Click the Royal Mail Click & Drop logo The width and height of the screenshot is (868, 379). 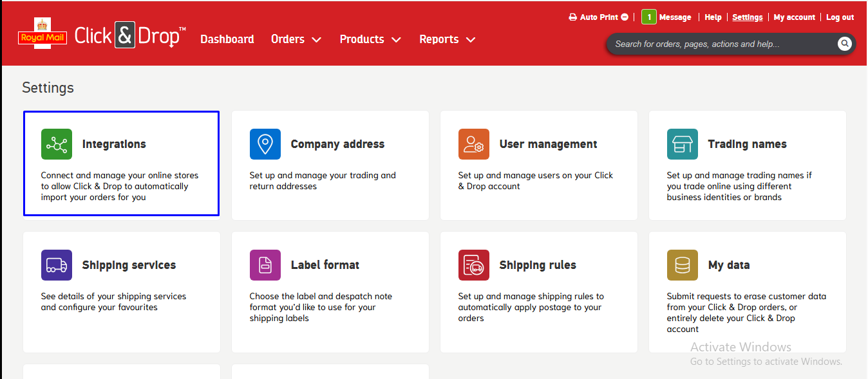click(x=102, y=36)
